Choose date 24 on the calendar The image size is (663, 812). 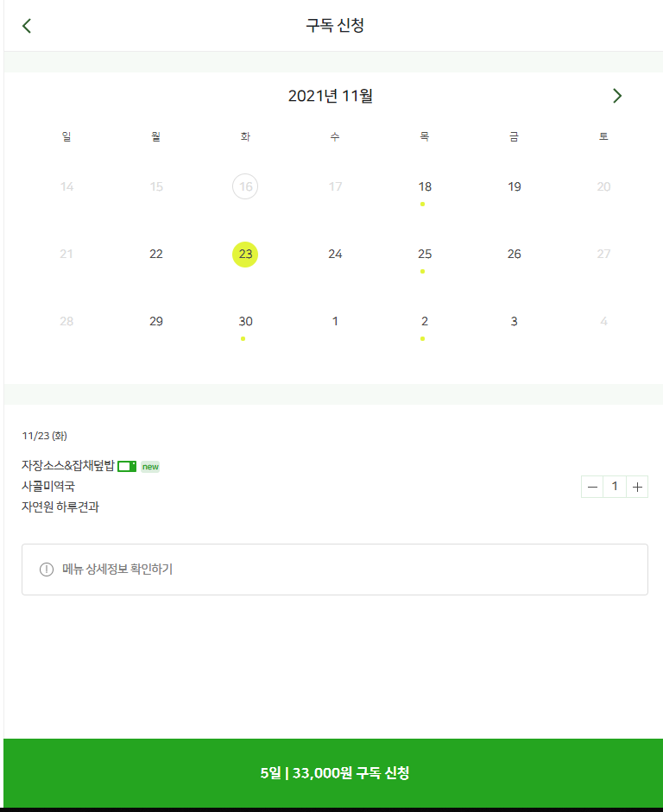point(335,255)
